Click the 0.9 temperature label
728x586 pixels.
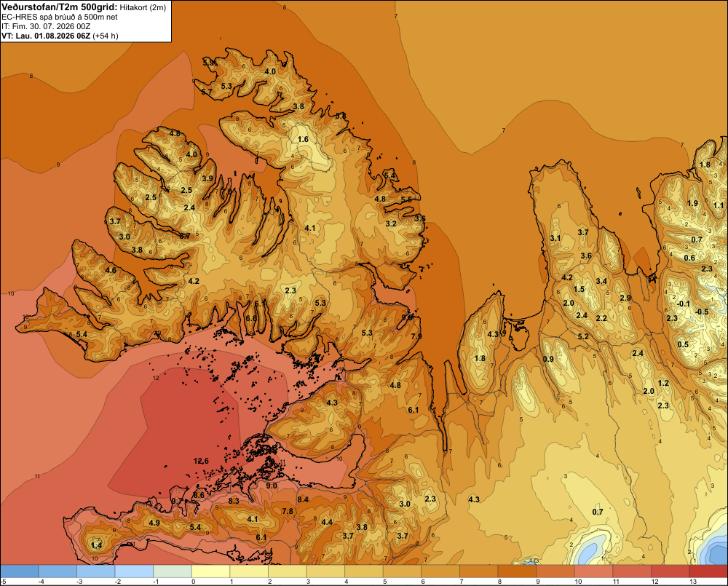(x=548, y=359)
